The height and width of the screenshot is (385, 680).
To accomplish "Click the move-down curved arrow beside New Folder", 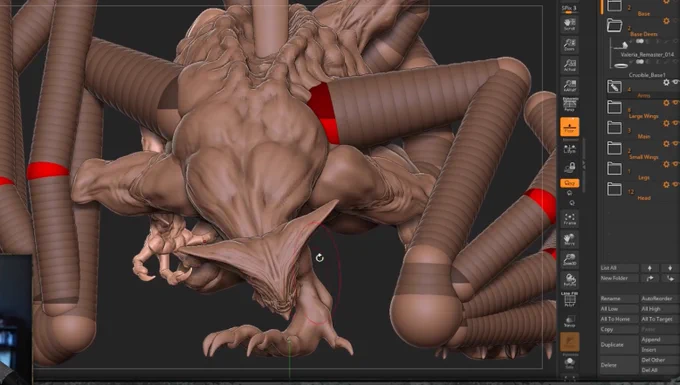I will [670, 278].
